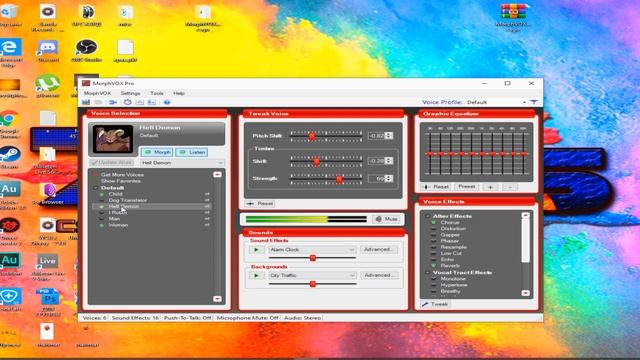
Task: Select Google Chrome desktop icon
Action: [x=10, y=124]
